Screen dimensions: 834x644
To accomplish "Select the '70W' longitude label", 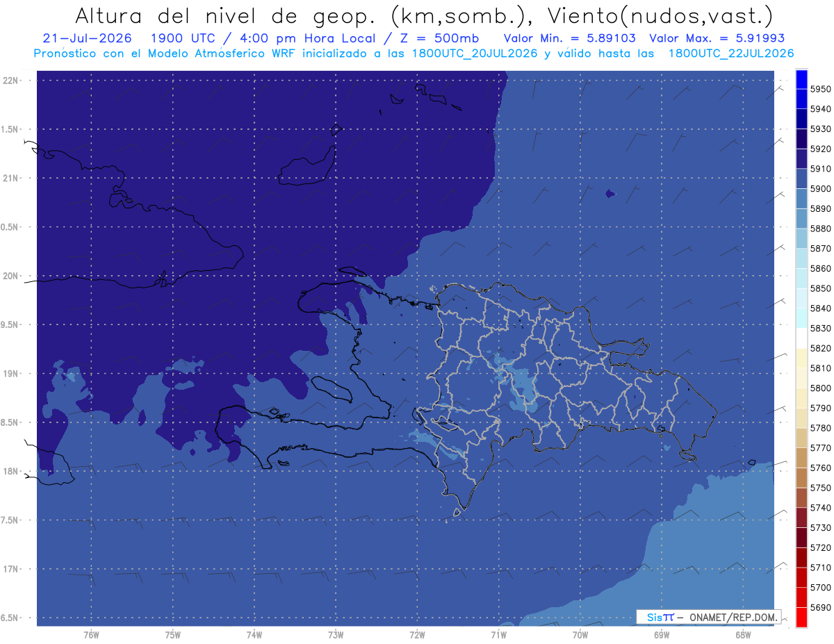I will (580, 636).
